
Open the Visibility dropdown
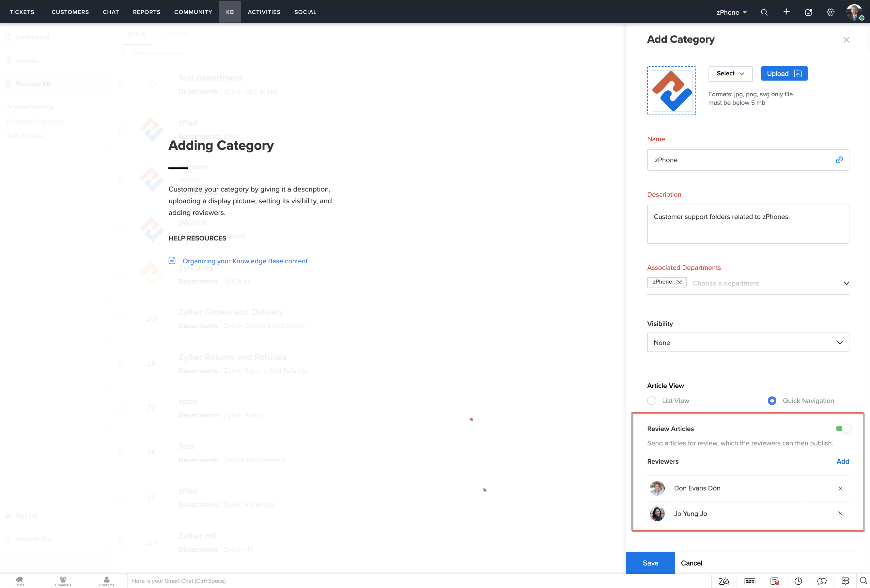[x=748, y=343]
